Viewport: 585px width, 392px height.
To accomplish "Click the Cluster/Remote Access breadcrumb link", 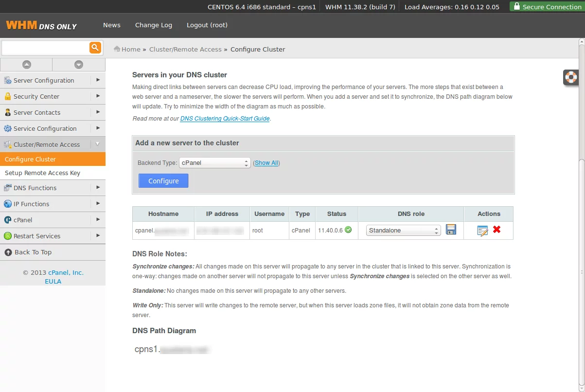I will 185,49.
